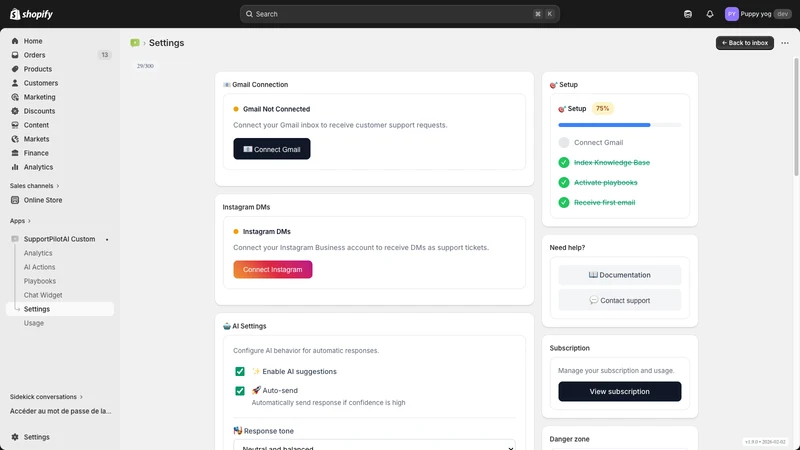Click the Marketing icon
This screenshot has width=800, height=450.
pos(15,97)
